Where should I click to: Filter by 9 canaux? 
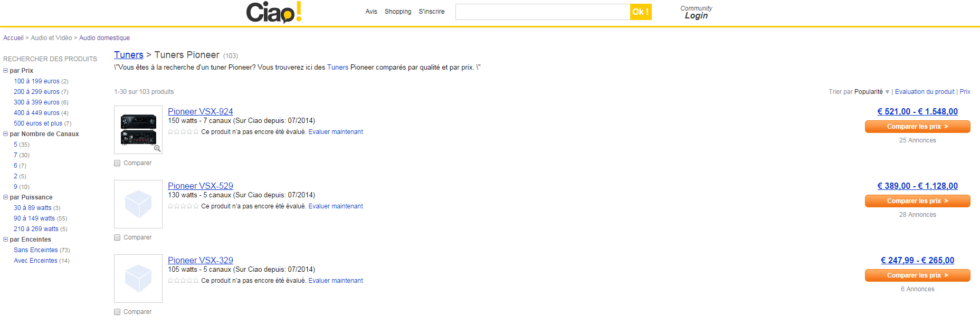15,187
